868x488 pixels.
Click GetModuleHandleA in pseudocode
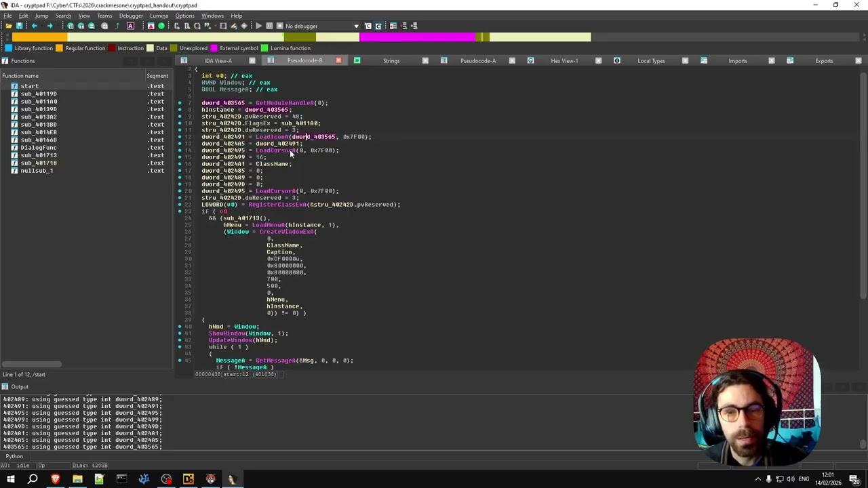(x=285, y=103)
